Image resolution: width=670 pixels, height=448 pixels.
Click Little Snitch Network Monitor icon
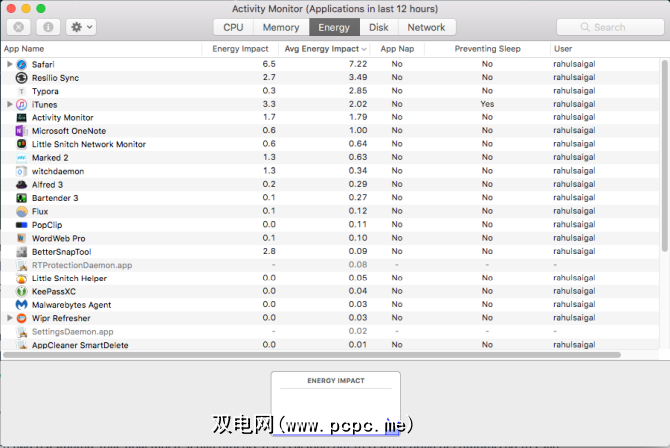tap(21, 144)
